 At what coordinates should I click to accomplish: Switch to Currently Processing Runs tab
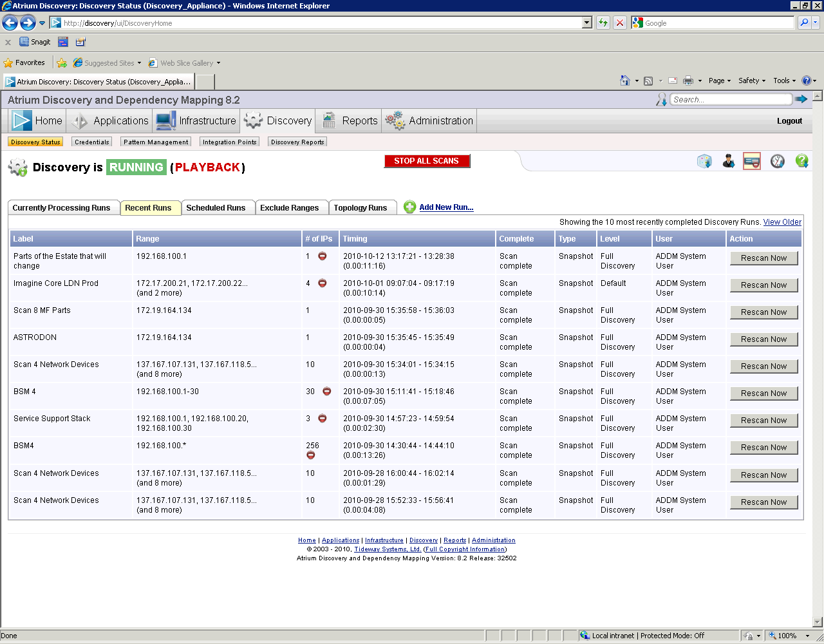coord(62,208)
